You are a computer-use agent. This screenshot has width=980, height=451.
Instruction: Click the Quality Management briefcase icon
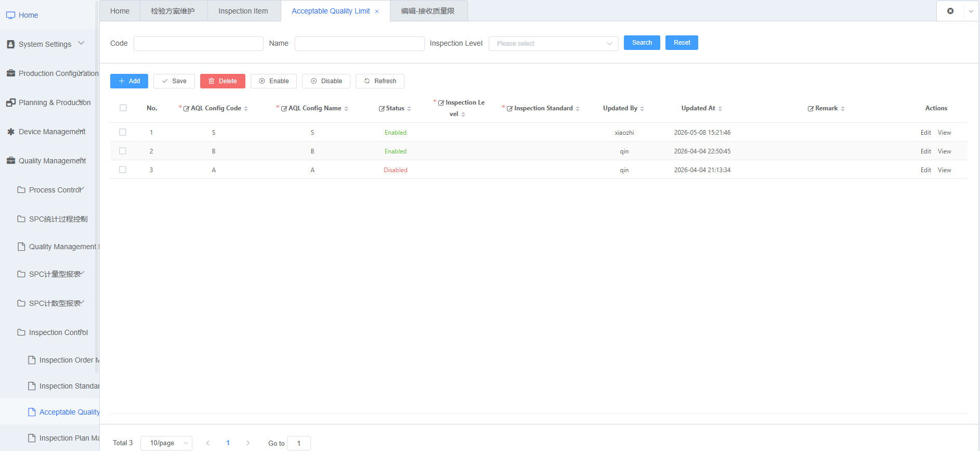[10, 161]
